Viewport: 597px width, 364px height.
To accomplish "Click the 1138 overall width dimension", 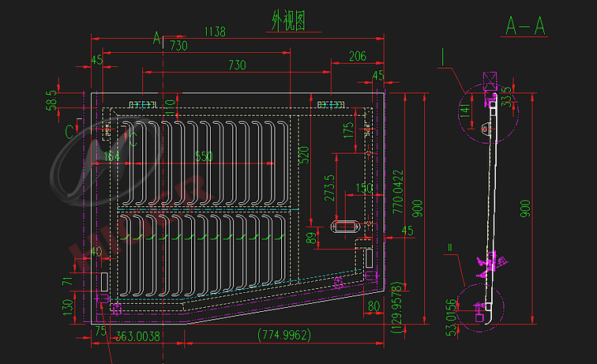I will coord(215,32).
